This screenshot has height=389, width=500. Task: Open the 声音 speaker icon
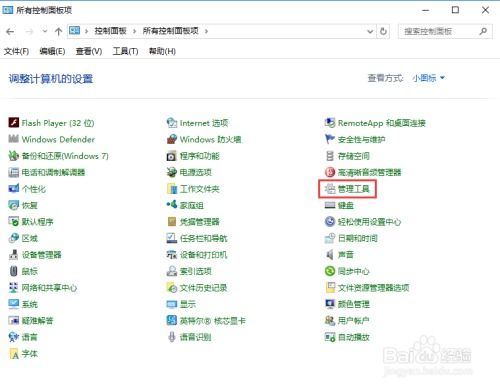[x=330, y=255]
